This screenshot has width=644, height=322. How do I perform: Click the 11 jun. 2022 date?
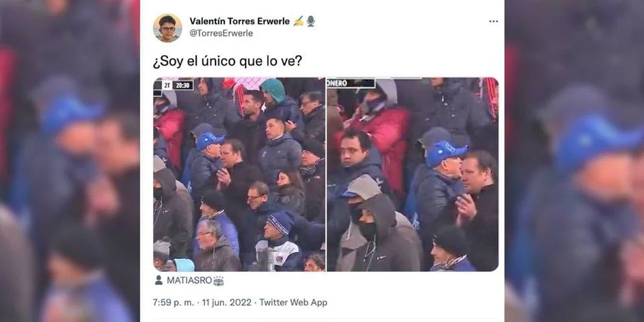[227, 303]
